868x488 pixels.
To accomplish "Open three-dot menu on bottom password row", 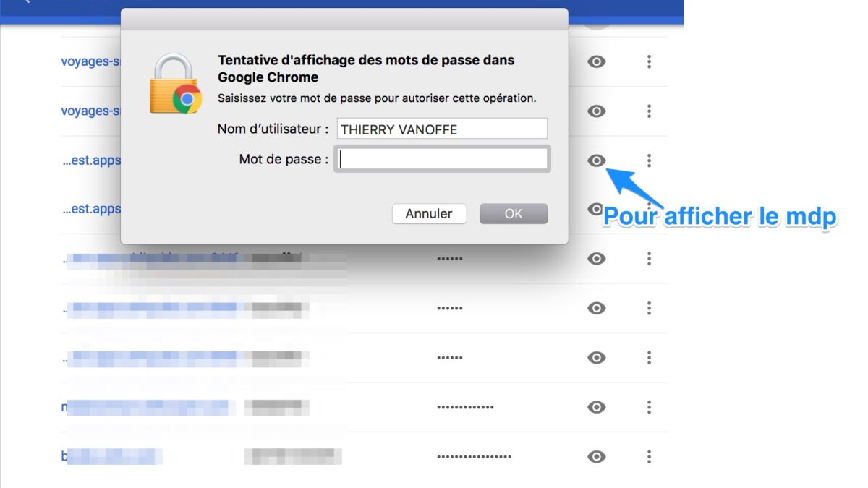I will click(x=649, y=456).
